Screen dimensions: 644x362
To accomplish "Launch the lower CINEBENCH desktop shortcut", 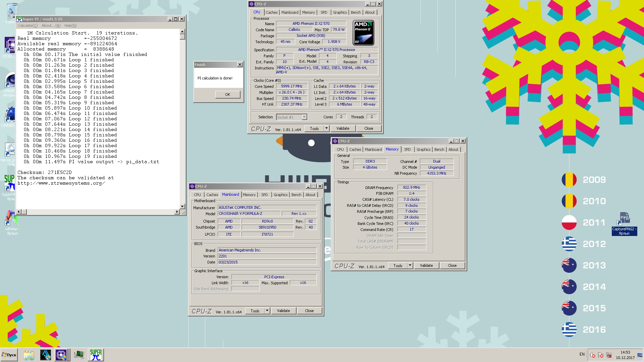I will (9, 117).
